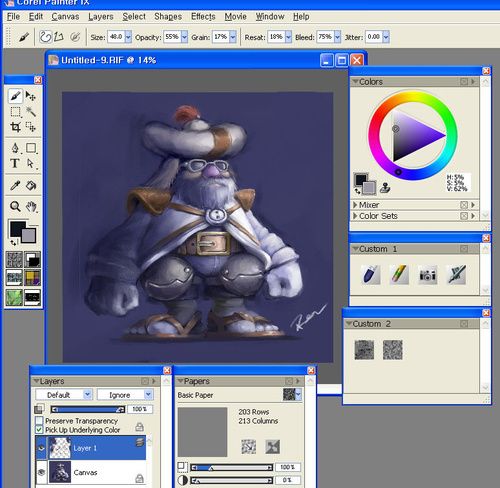This screenshot has width=500, height=488.
Task: Open the Jitter dropdown arrow
Action: coord(386,37)
